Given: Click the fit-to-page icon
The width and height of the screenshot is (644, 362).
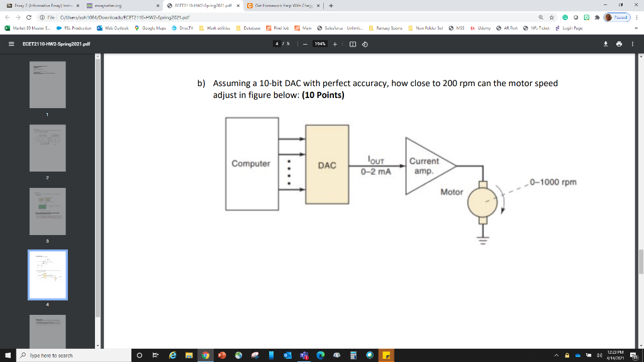Looking at the screenshot, I should tap(353, 44).
